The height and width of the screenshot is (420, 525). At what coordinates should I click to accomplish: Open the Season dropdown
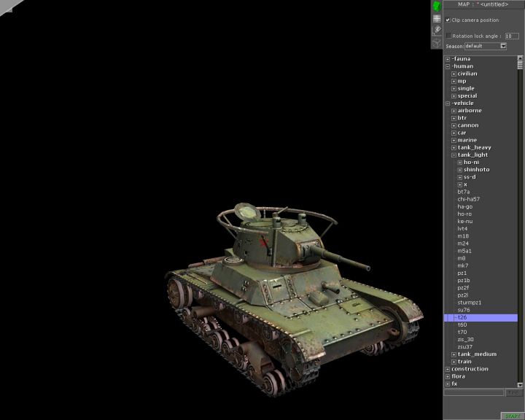503,46
